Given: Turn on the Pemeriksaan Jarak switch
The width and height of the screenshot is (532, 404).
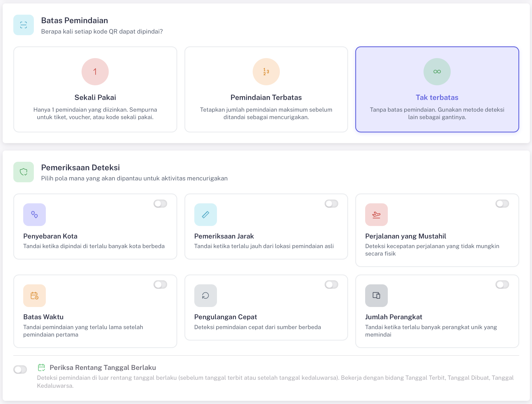Looking at the screenshot, I should pos(331,204).
